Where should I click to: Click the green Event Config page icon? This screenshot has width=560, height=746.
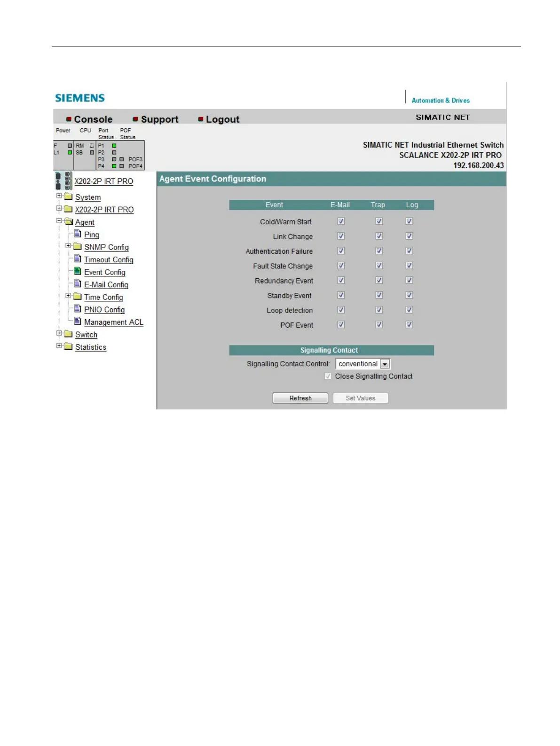(78, 271)
